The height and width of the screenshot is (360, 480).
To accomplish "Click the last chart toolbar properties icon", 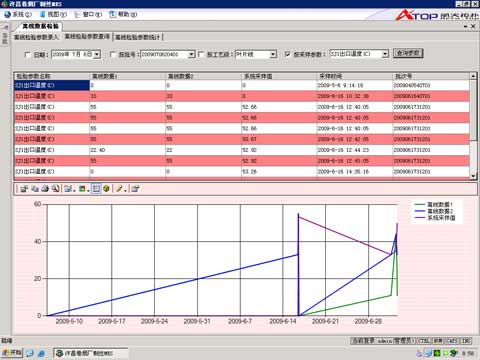I will coord(135,189).
